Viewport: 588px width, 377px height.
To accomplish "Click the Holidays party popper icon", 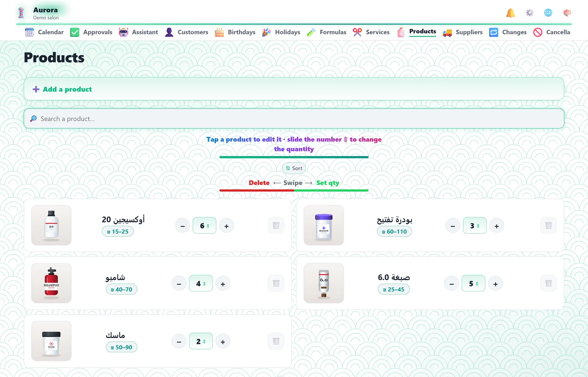I will pyautogui.click(x=266, y=32).
